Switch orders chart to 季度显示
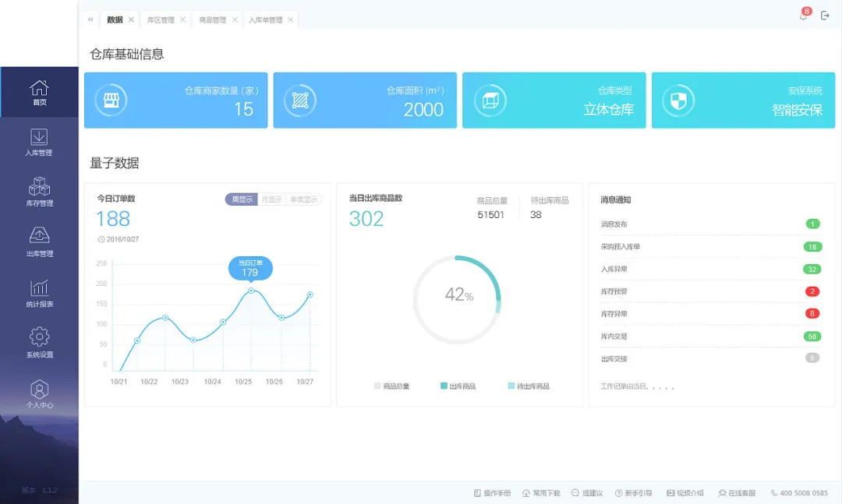Viewport: 842px width, 504px height. pyautogui.click(x=304, y=199)
